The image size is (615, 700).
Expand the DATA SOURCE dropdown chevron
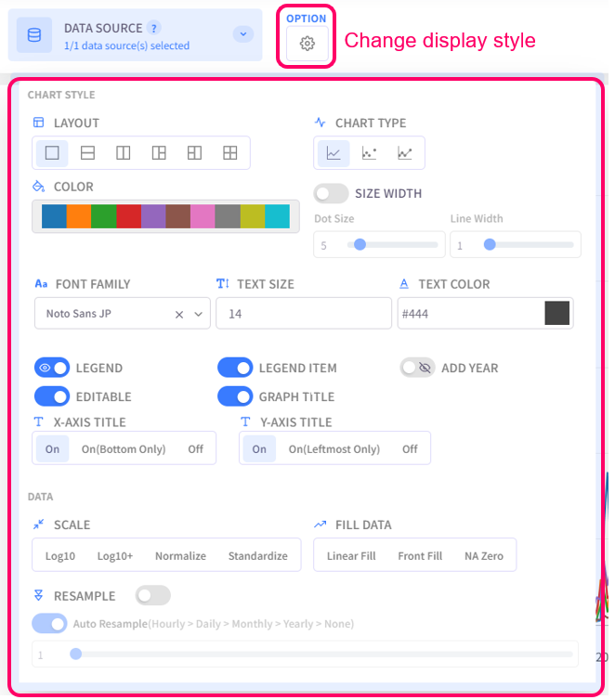[x=243, y=34]
